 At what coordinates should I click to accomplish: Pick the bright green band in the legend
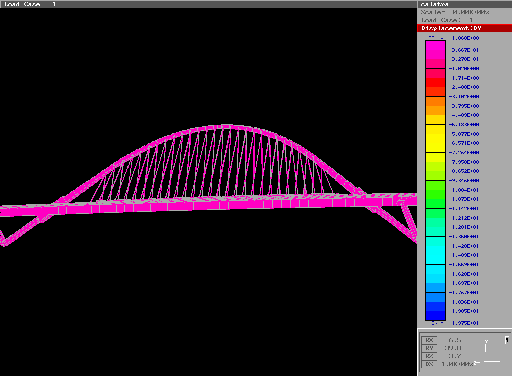pyautogui.click(x=435, y=194)
